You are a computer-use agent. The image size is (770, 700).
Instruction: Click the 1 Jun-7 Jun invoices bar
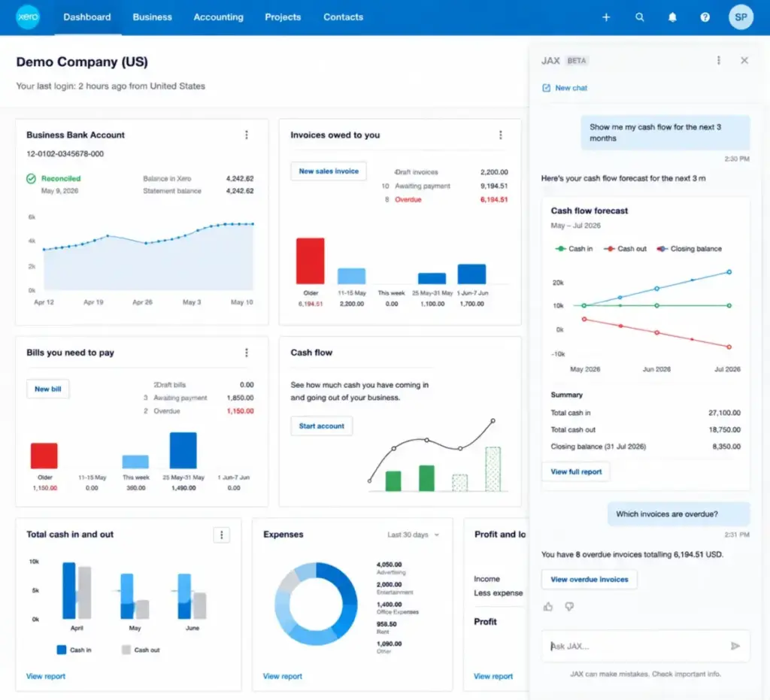(x=471, y=274)
